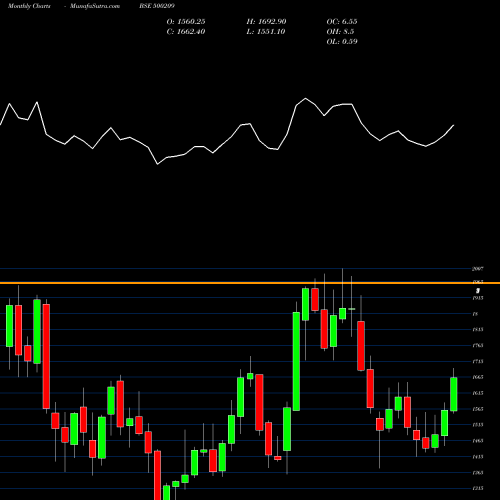Click the 'OL: 0.59' percentage text

click(x=342, y=42)
